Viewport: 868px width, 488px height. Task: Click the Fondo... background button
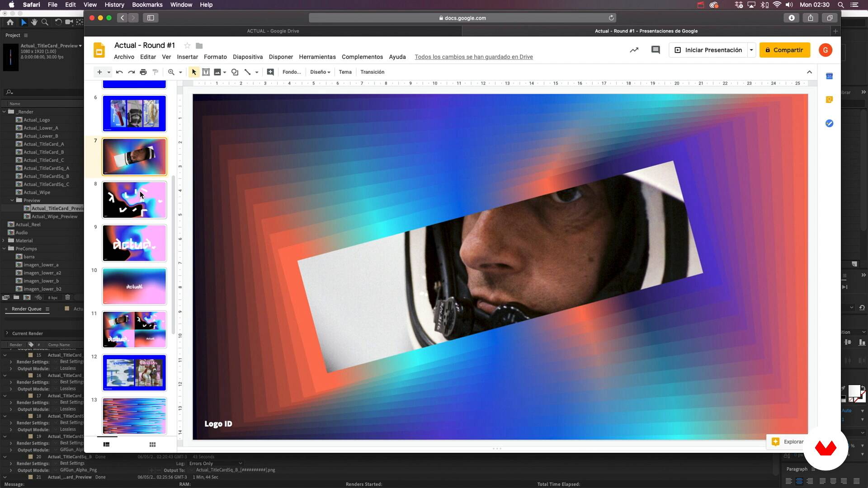292,72
